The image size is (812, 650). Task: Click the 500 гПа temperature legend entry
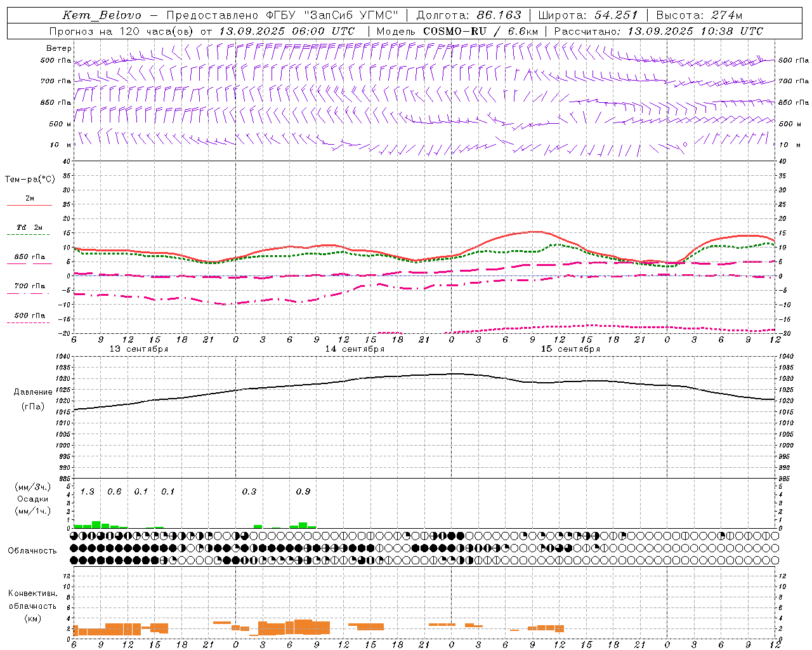click(29, 315)
